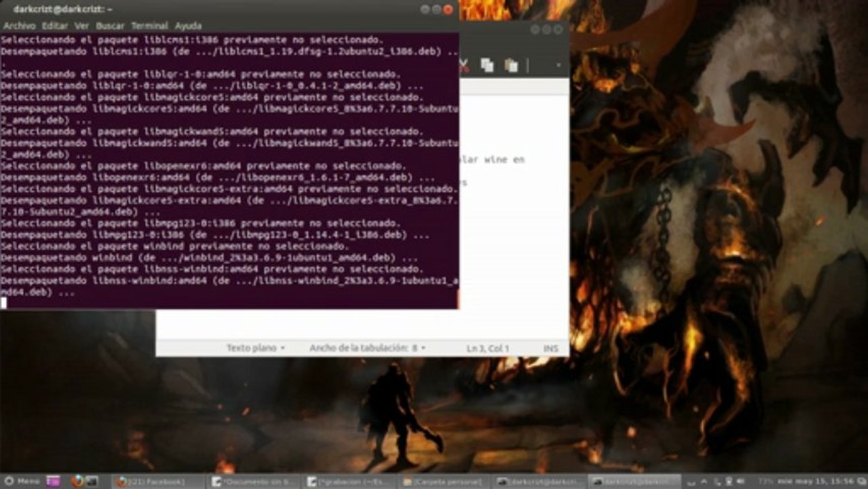868x489 pixels.
Task: Switch to the Documento sin título taskbar window
Action: pos(254,482)
